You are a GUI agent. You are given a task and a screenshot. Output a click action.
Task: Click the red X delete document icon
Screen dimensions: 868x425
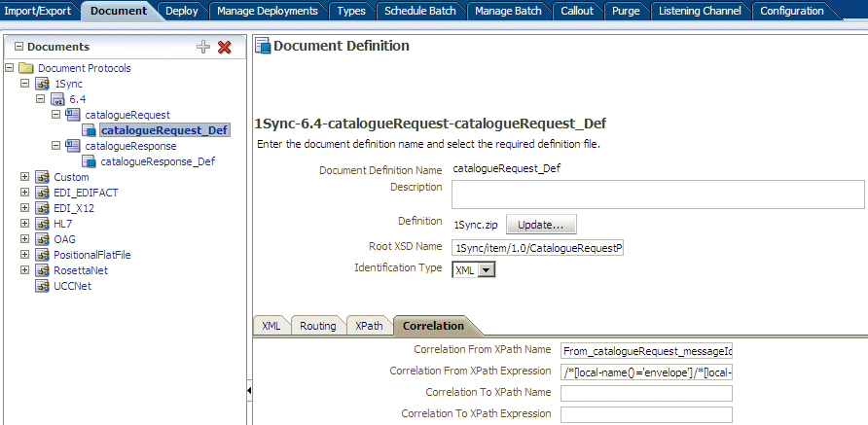coord(224,47)
